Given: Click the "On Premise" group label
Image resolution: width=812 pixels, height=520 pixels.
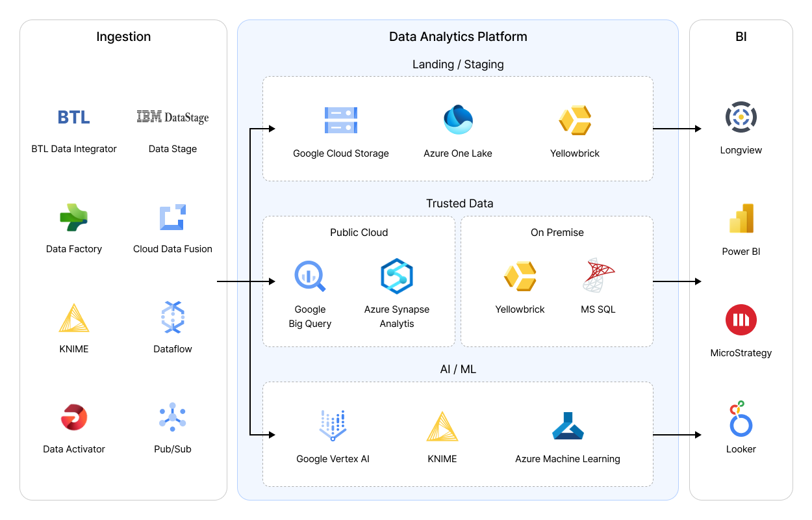Looking at the screenshot, I should [557, 233].
